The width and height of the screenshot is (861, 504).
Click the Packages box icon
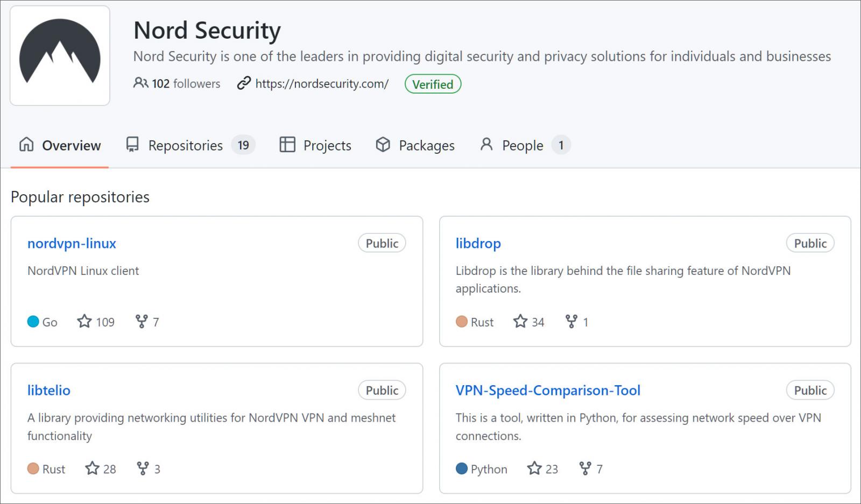point(383,145)
